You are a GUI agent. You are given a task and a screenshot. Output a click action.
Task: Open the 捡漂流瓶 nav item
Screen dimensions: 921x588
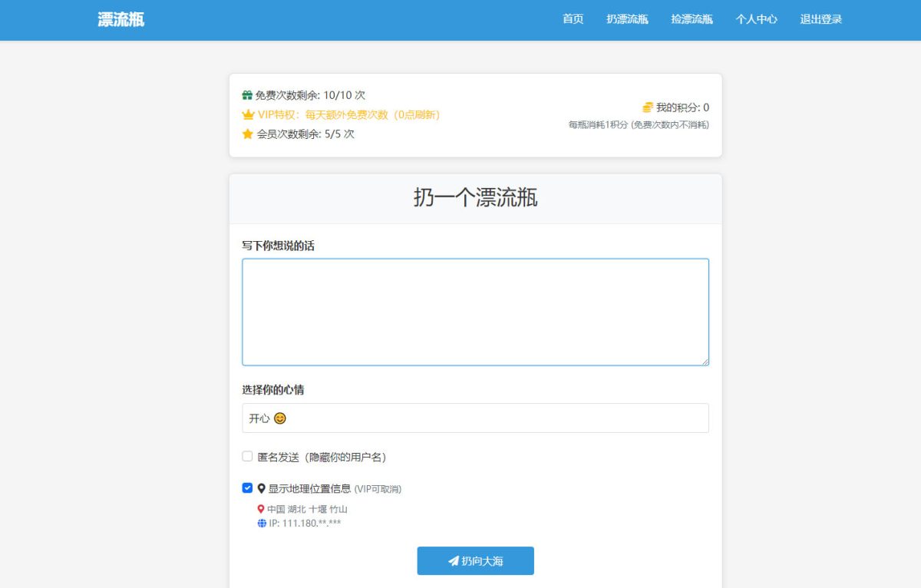[692, 19]
